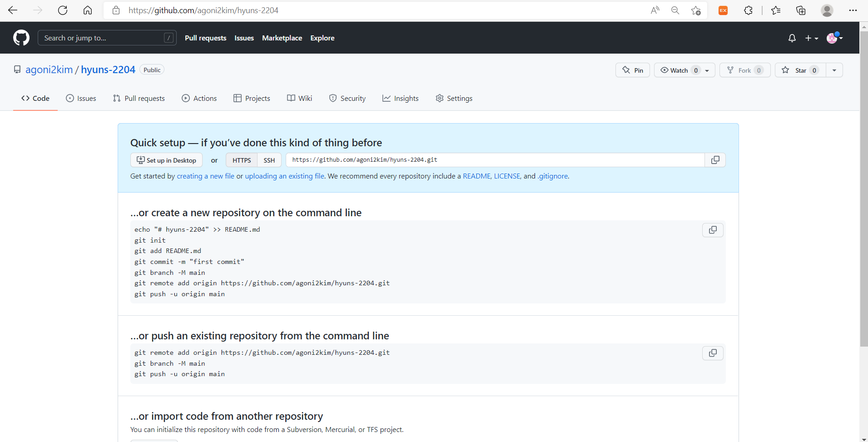868x442 pixels.
Task: Open the browser zoom control
Action: (675, 10)
